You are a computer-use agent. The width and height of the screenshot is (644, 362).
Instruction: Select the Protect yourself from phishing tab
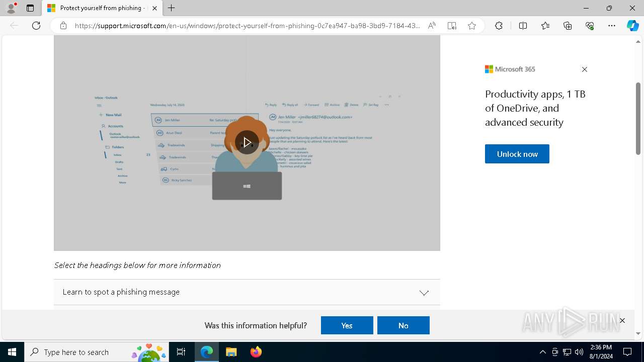click(103, 8)
